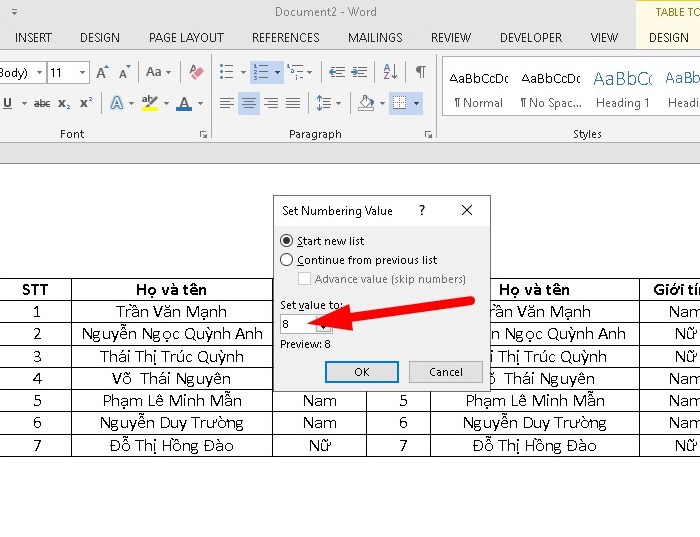Click the Subscript x₂ icon
This screenshot has height=537, width=700.
(x=64, y=104)
